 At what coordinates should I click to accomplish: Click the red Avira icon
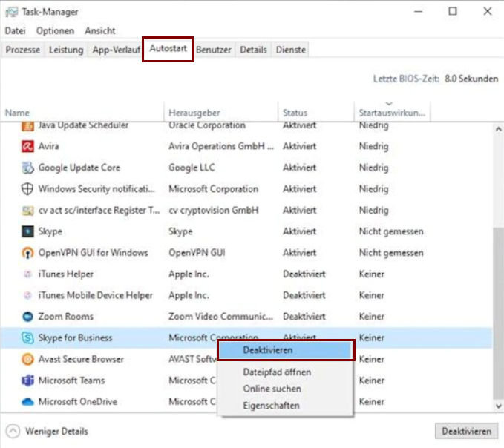[x=27, y=146]
